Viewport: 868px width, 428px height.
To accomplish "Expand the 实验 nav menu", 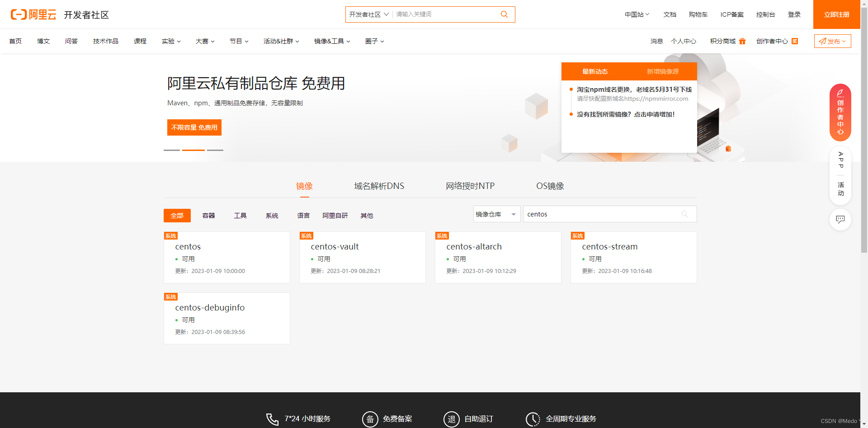I will pos(171,41).
